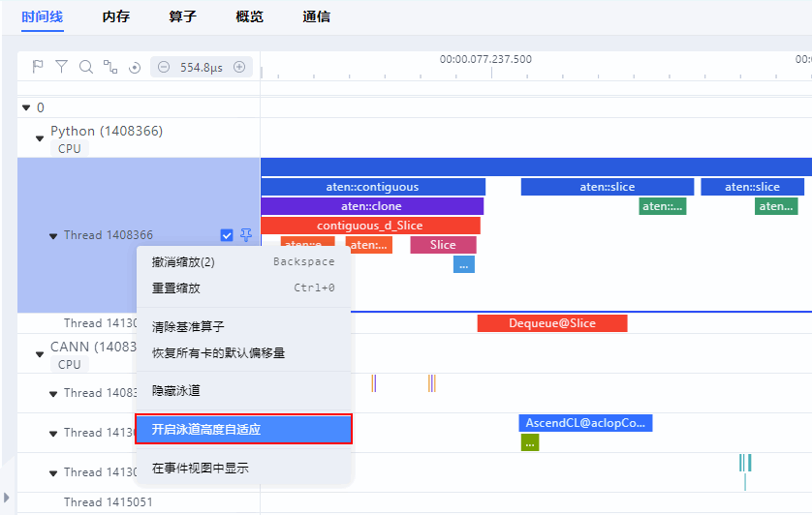Image resolution: width=812 pixels, height=515 pixels.
Task: Uncheck the Thread 1408366 checkbox
Action: coord(227,235)
